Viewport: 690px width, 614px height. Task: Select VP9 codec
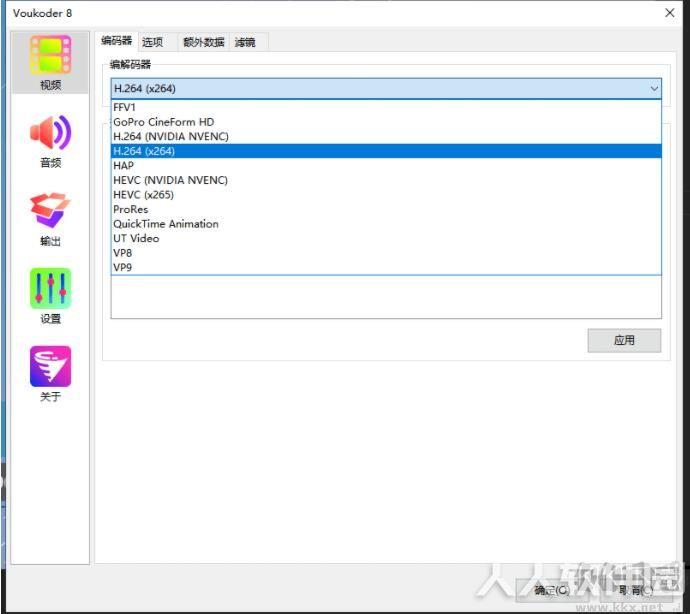[386, 267]
